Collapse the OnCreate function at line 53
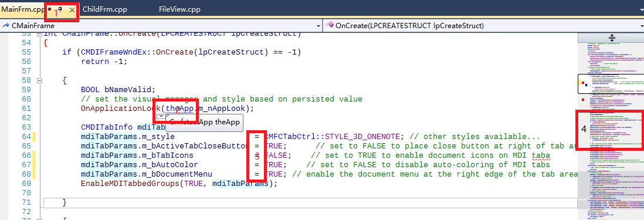The height and width of the screenshot is (220, 644). point(39,35)
